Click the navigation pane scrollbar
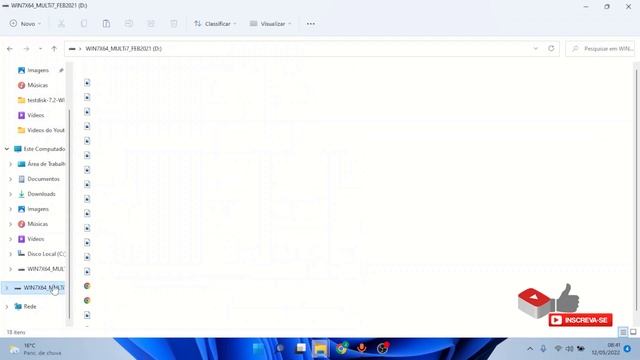Image resolution: width=640 pixels, height=360 pixels. click(x=69, y=213)
